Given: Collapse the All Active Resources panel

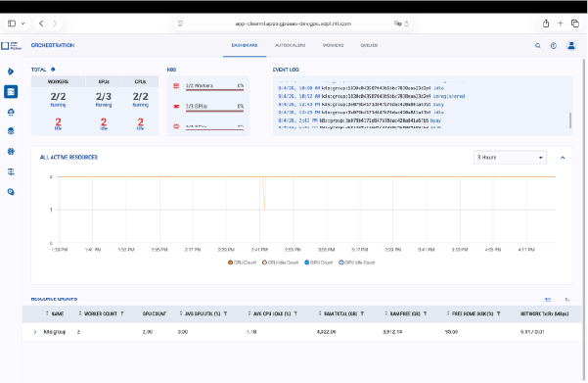Looking at the screenshot, I should [x=563, y=158].
